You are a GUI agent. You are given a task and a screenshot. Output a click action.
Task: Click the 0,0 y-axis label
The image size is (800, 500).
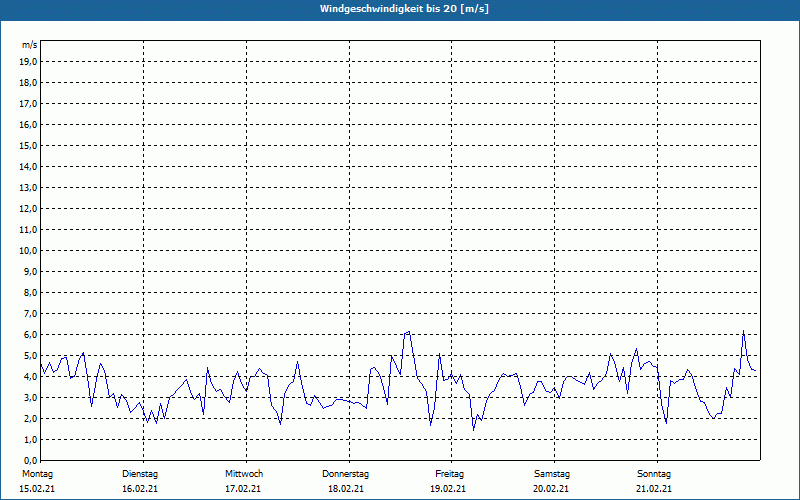pyautogui.click(x=30, y=460)
